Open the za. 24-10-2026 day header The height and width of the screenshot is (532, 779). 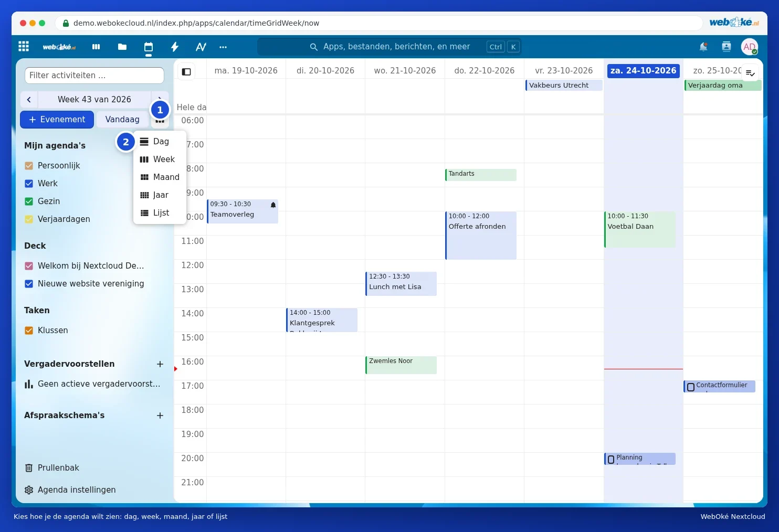pyautogui.click(x=643, y=71)
